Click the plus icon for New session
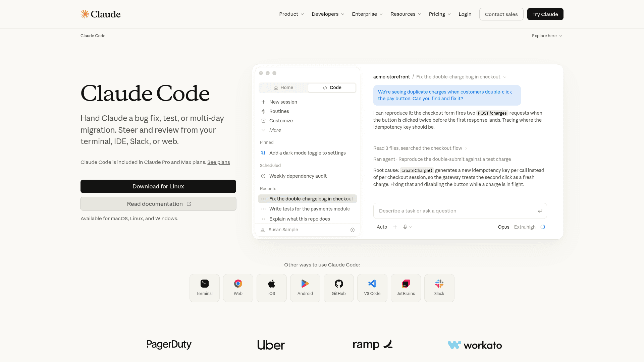This screenshot has height=362, width=644. tap(263, 102)
